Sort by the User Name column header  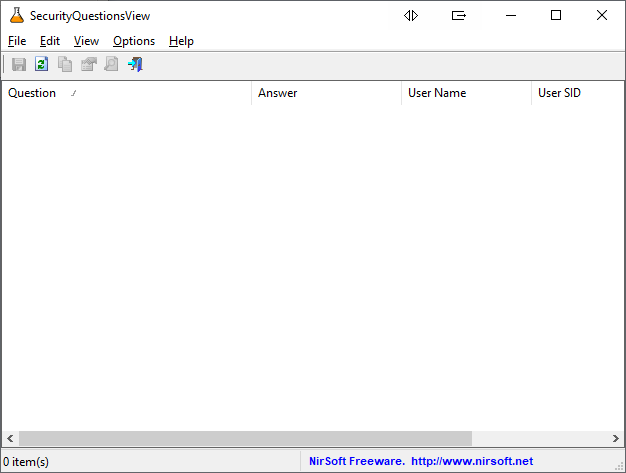pos(466,93)
